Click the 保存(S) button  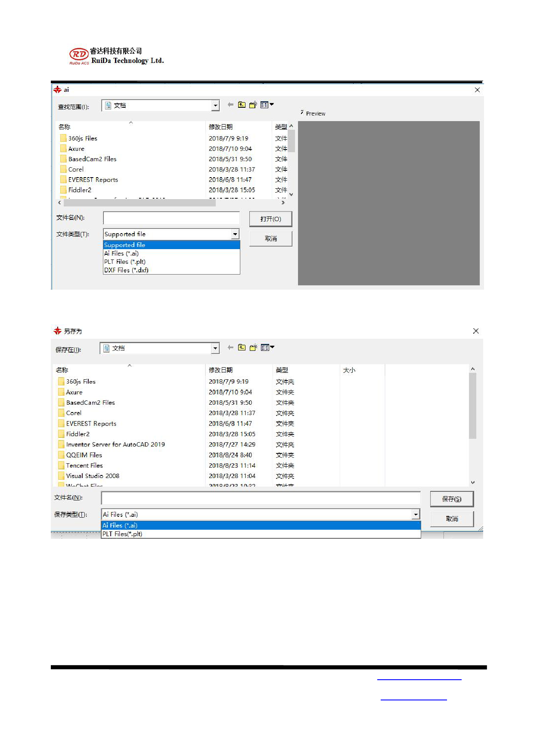[452, 499]
